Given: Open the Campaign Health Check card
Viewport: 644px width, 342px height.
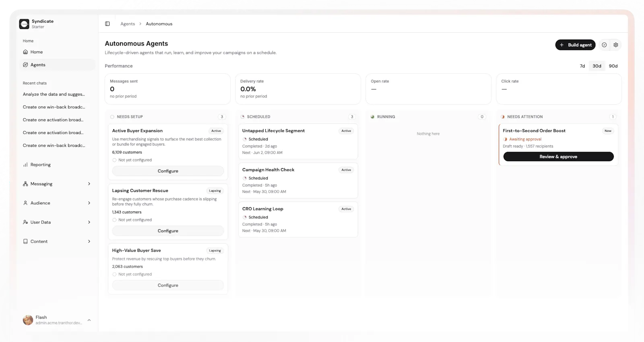Looking at the screenshot, I should pyautogui.click(x=298, y=181).
